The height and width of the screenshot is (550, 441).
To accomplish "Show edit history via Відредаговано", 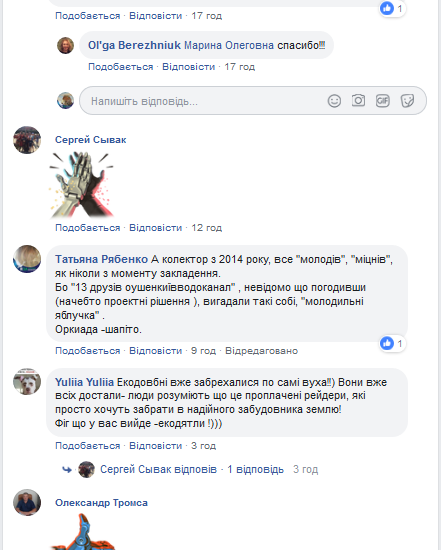I will (x=261, y=351).
